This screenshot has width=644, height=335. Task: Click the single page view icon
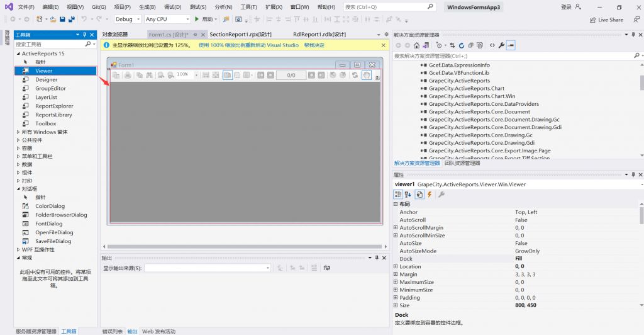pos(228,75)
